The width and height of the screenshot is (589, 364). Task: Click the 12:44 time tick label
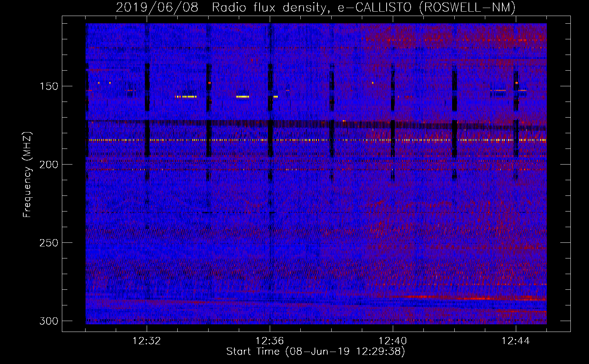click(x=516, y=341)
